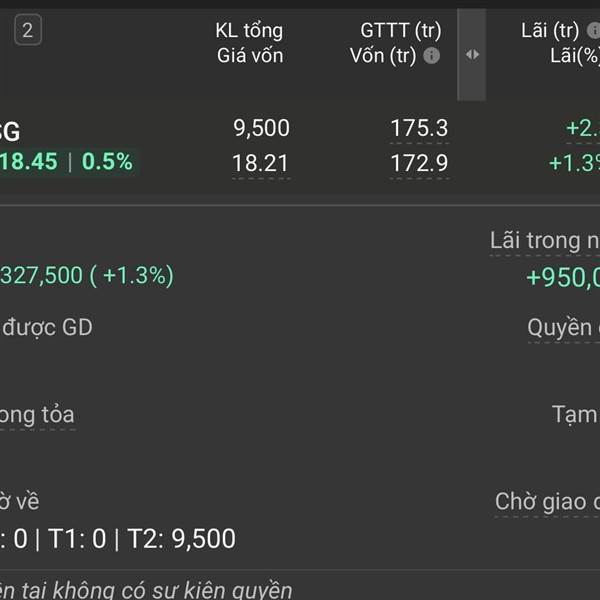Click the Quyền underlined label

coord(563,328)
